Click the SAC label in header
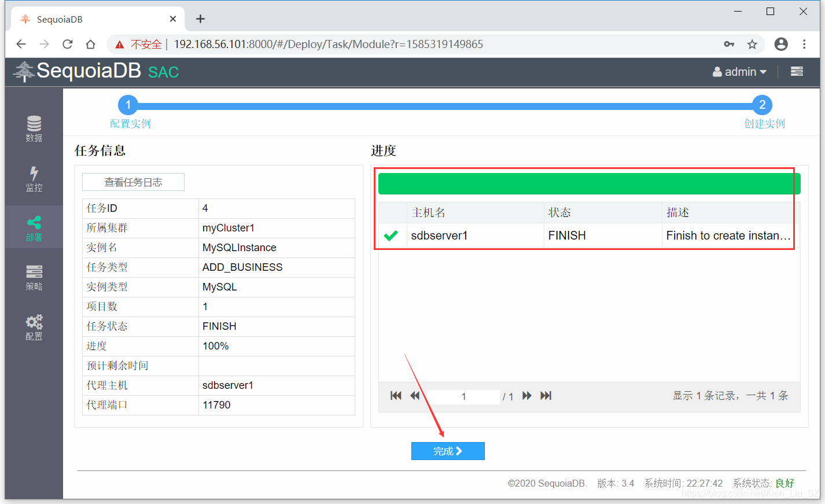Viewport: 825px width, 504px height. 164,72
